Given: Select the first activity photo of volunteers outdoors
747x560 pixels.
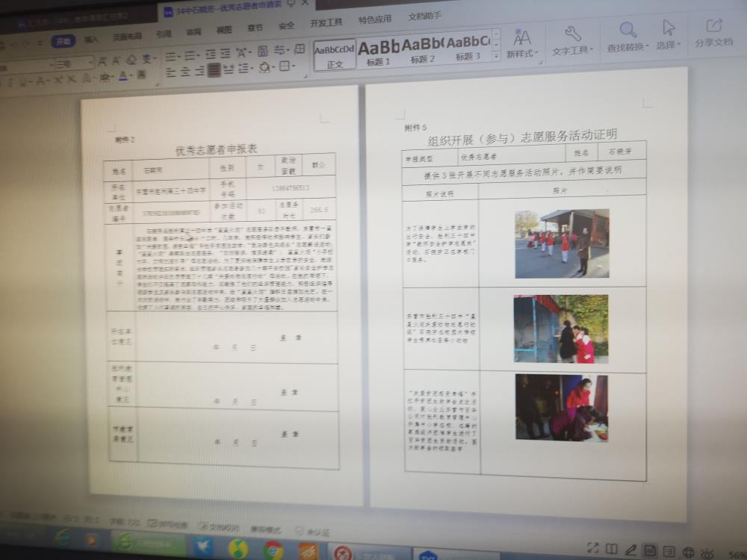Looking at the screenshot, I should 562,243.
